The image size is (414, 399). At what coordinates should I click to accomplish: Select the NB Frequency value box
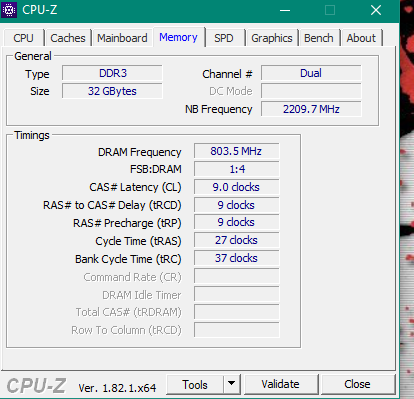pyautogui.click(x=311, y=109)
